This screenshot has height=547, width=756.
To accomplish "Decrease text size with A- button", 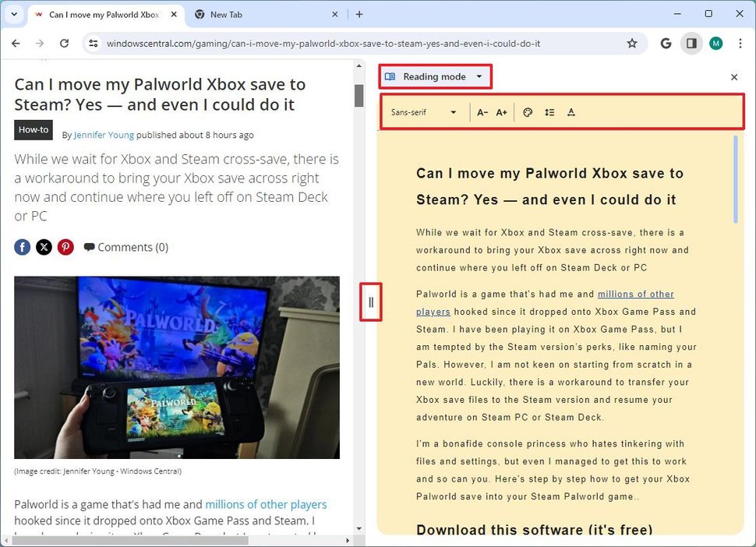I will [x=482, y=112].
